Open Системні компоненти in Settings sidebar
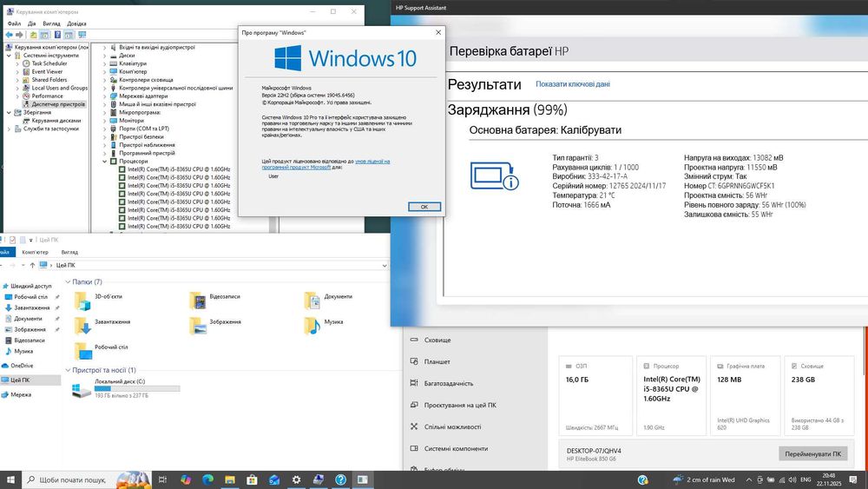 click(456, 448)
